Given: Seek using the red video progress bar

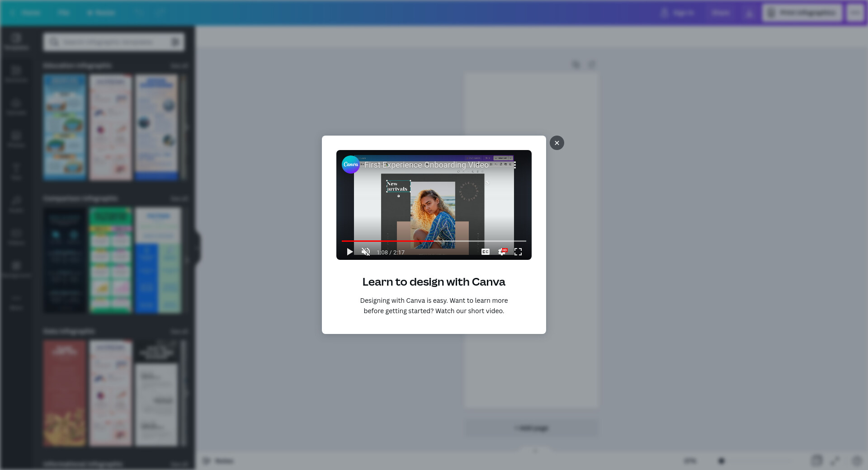Looking at the screenshot, I should (407, 241).
